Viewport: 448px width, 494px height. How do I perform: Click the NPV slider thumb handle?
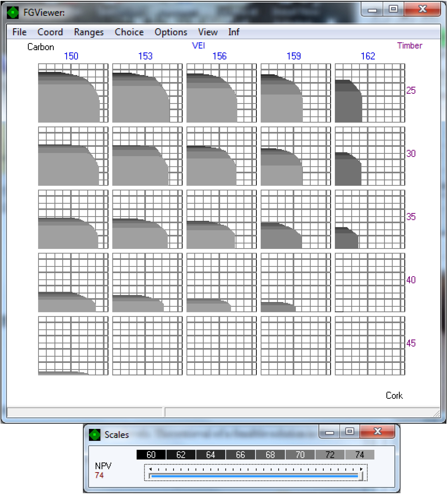pyautogui.click(x=360, y=476)
